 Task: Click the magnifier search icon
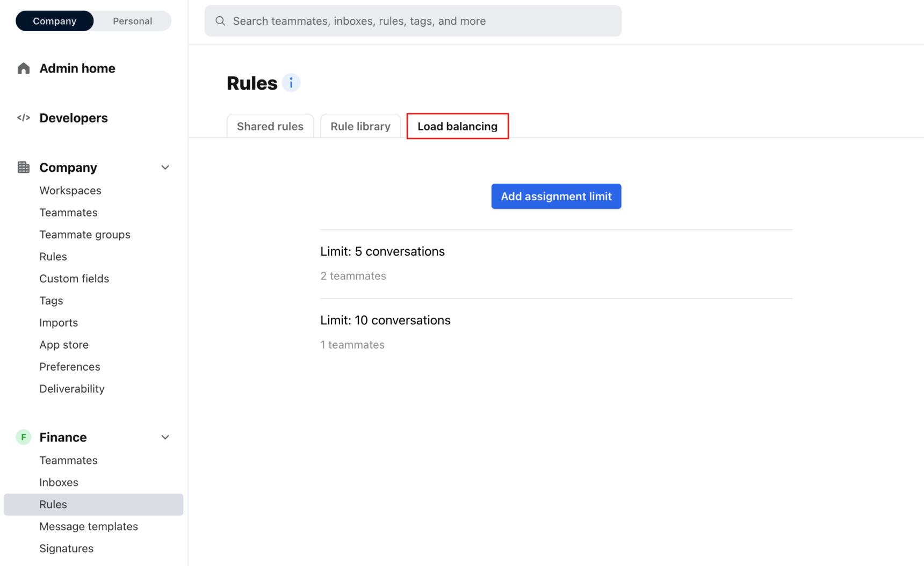(220, 21)
